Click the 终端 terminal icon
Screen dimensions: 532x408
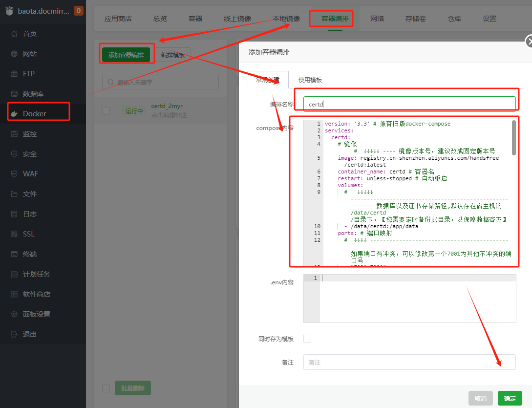14,254
